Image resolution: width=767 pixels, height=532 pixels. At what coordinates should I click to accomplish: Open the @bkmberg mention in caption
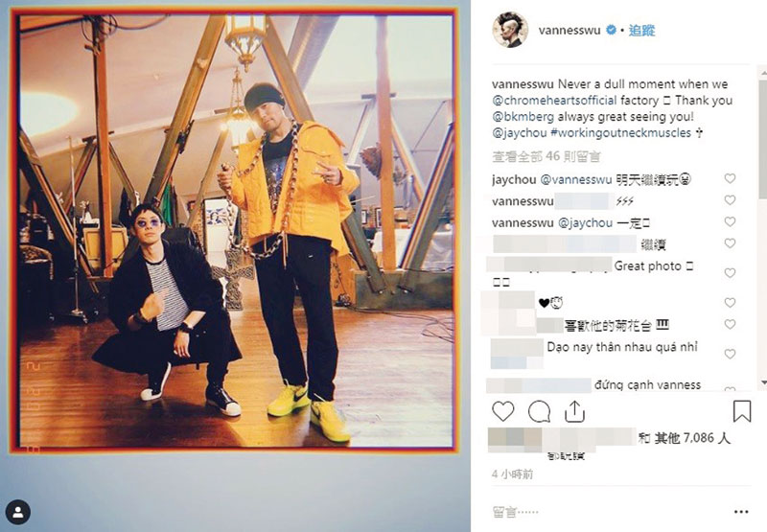pos(523,117)
